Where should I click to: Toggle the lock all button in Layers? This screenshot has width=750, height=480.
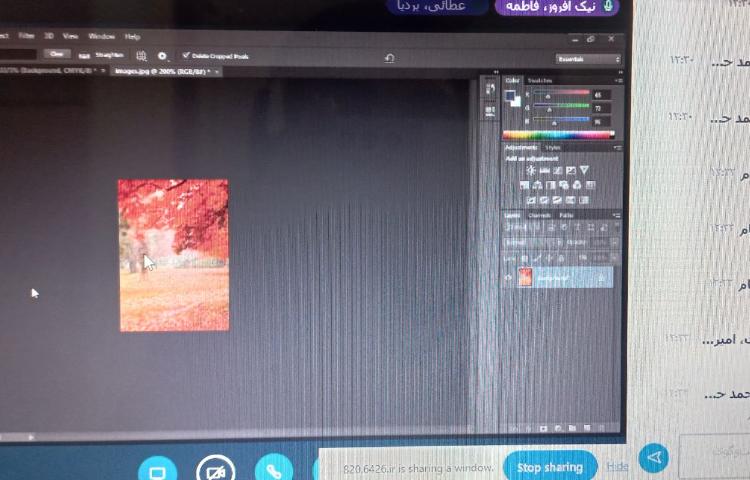561,258
